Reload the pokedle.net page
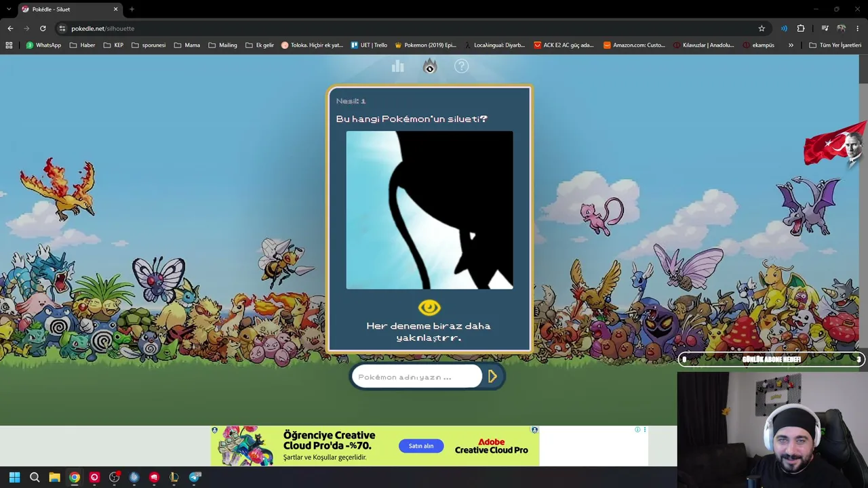 pos(43,28)
